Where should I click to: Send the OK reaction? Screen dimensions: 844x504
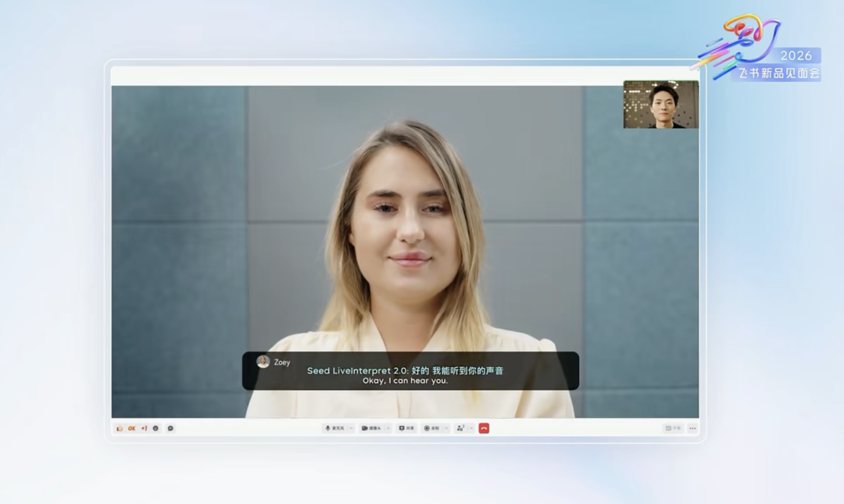point(132,428)
